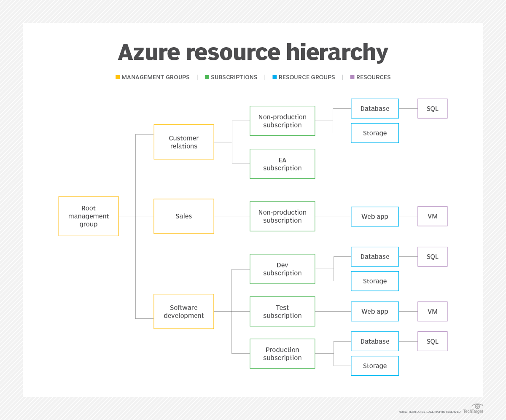Click the blue RESOURCE GROUPS legend swatch

point(274,77)
